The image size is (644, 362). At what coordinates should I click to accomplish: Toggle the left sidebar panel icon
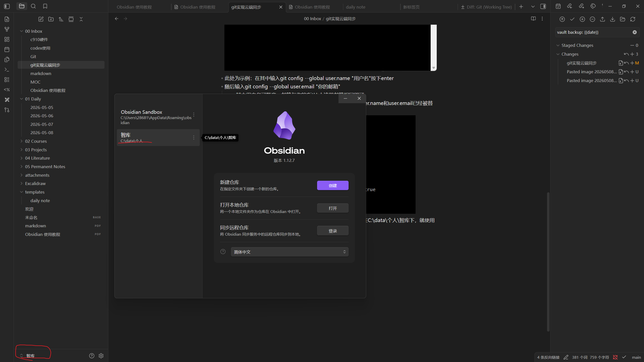coord(7,6)
